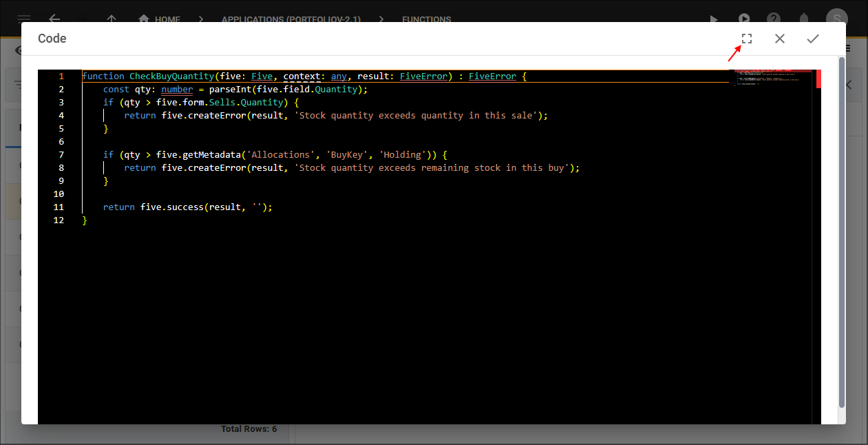The width and height of the screenshot is (868, 445).
Task: Open the notifications bell icon
Action: 803,19
